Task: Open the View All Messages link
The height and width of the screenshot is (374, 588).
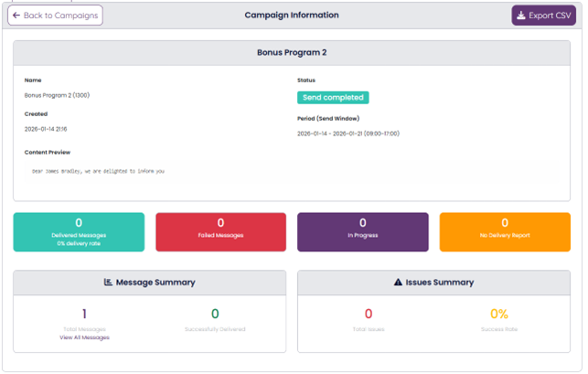Action: [x=83, y=337]
